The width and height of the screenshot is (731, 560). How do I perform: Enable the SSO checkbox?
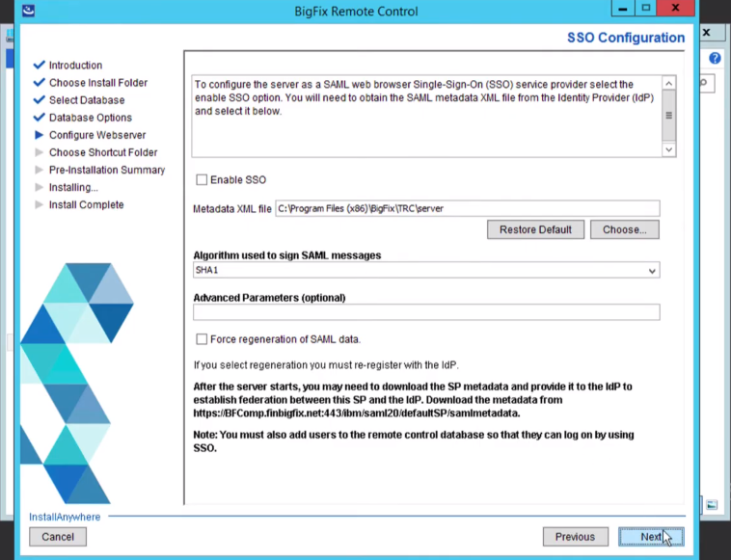pyautogui.click(x=202, y=180)
